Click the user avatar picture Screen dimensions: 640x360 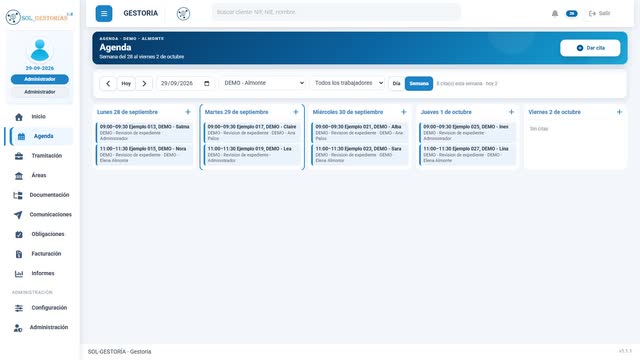pyautogui.click(x=40, y=50)
